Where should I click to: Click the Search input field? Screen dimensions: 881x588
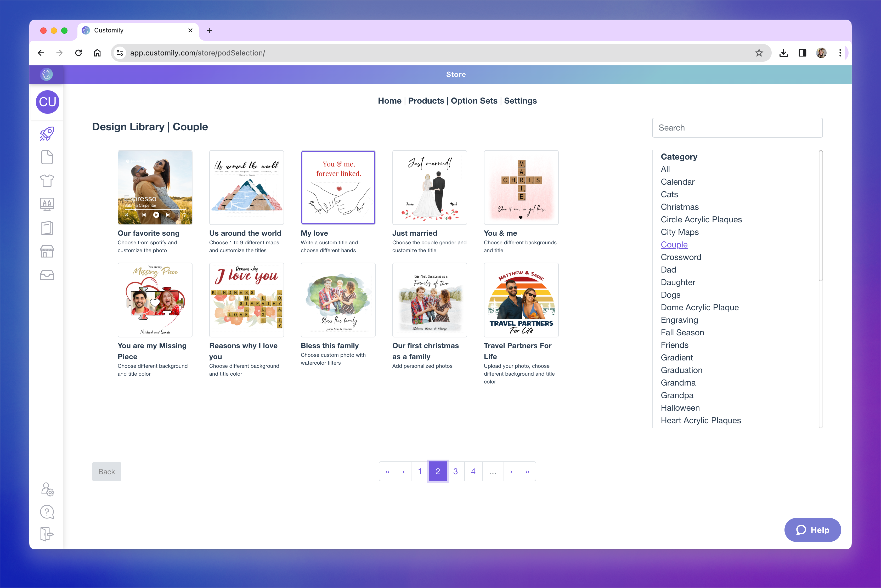(737, 128)
